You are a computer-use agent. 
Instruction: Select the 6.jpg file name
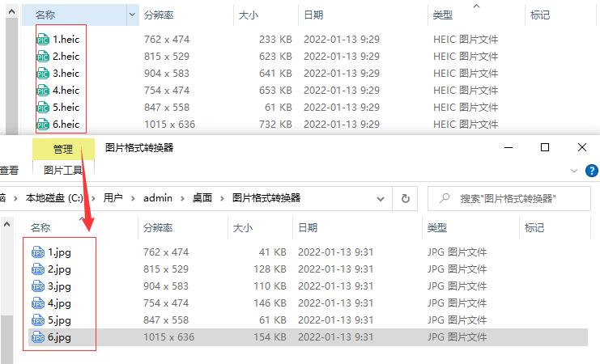coord(59,337)
